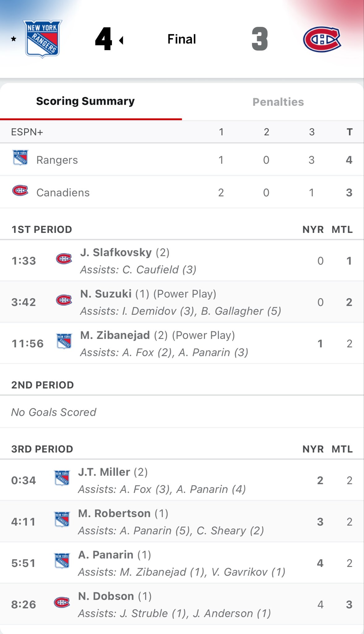
Task: Click the Rangers logo in the linescore row
Action: [20, 158]
